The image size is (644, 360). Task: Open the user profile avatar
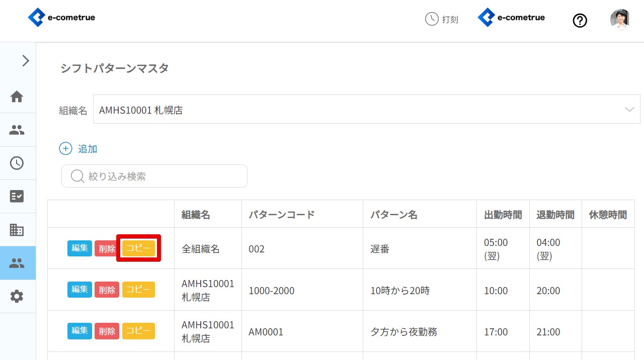pos(619,20)
